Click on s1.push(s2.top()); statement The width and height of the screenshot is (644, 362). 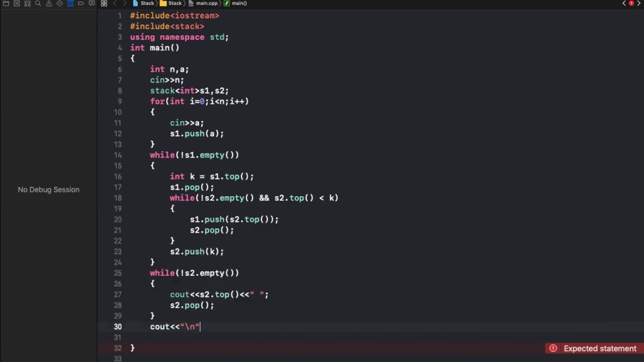coord(234,220)
